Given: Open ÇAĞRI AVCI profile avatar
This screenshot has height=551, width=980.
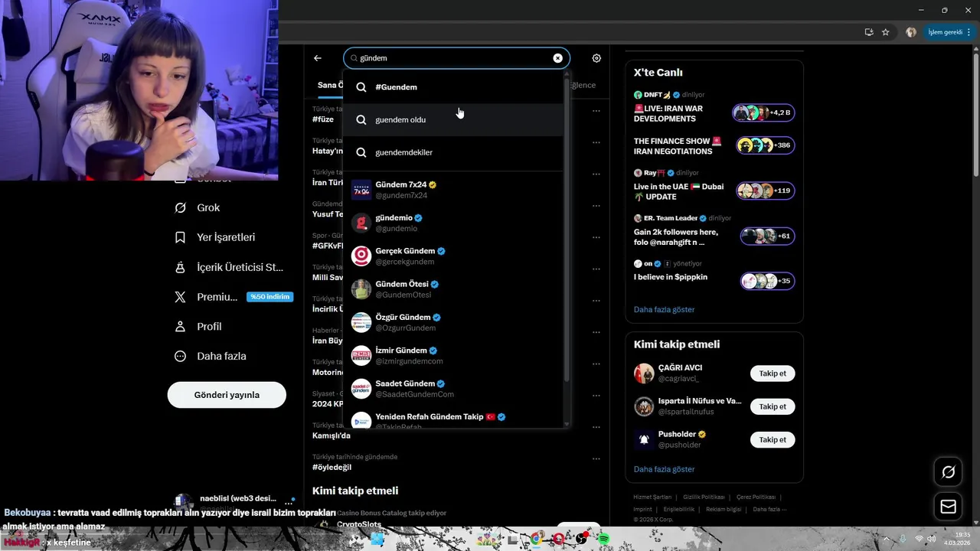Looking at the screenshot, I should pyautogui.click(x=644, y=373).
